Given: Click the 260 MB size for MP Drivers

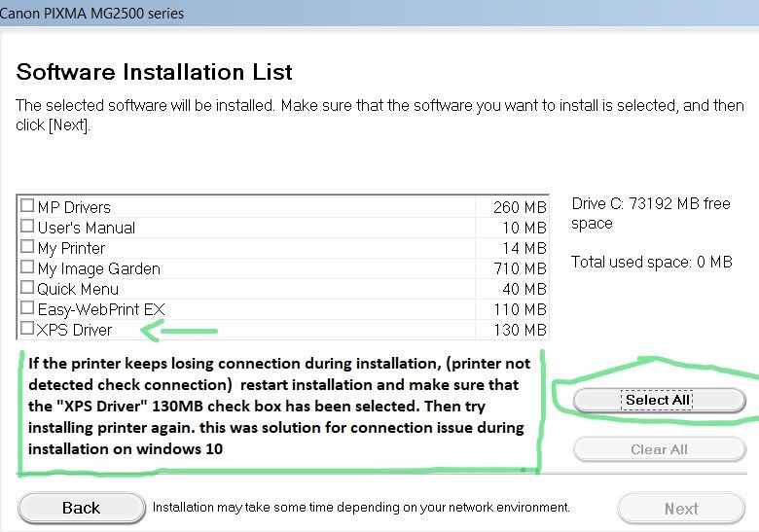Looking at the screenshot, I should [x=520, y=207].
